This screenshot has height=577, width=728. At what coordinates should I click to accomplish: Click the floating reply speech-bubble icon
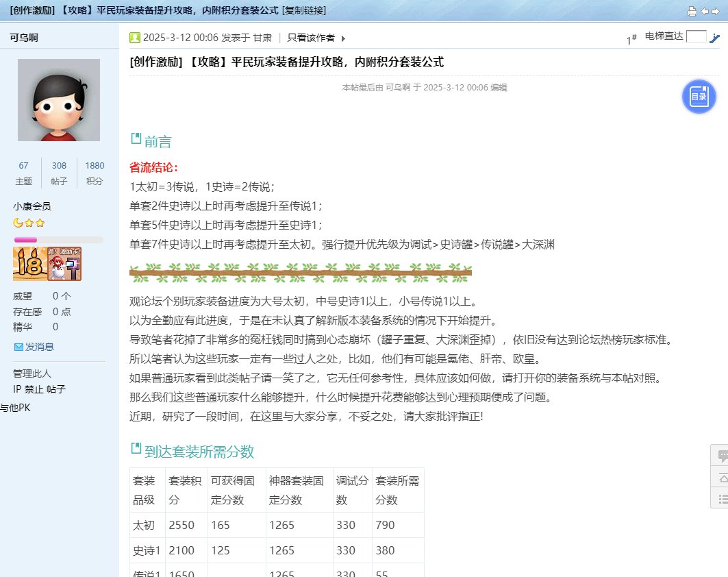pos(723,455)
